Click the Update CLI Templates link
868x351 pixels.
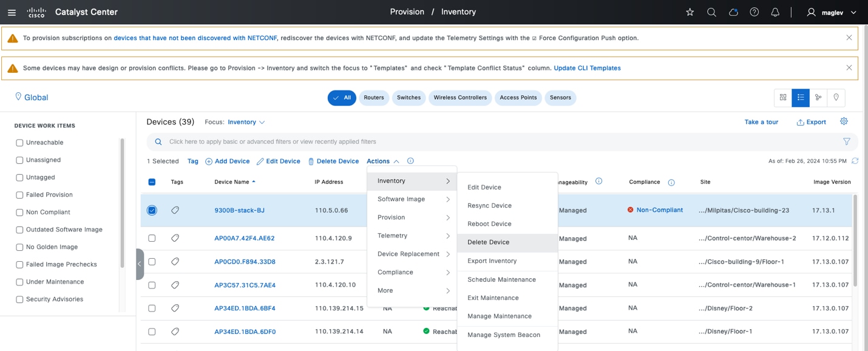(587, 68)
